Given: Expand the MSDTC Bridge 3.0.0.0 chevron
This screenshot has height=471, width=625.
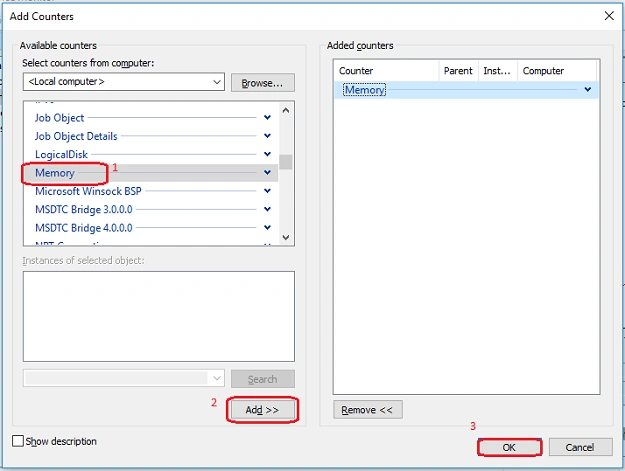Looking at the screenshot, I should click(x=267, y=209).
